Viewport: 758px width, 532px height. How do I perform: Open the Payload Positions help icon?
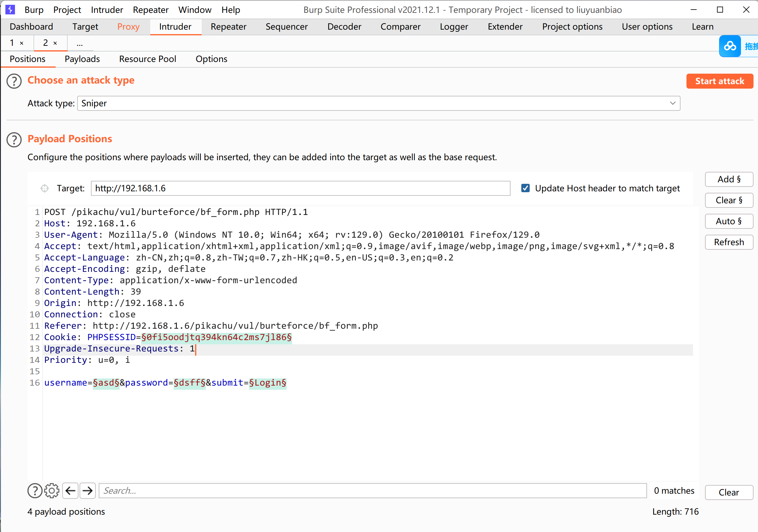[x=14, y=140]
